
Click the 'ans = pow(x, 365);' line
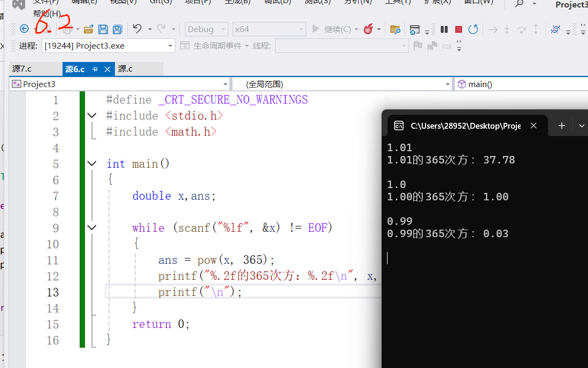coord(216,260)
